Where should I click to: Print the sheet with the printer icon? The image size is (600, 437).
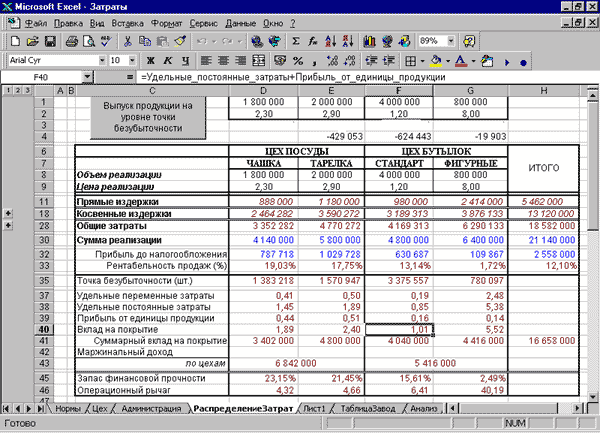[x=72, y=41]
